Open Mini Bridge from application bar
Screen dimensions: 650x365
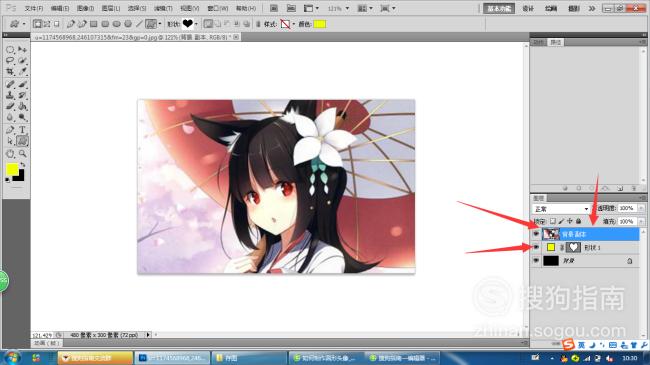tap(291, 8)
